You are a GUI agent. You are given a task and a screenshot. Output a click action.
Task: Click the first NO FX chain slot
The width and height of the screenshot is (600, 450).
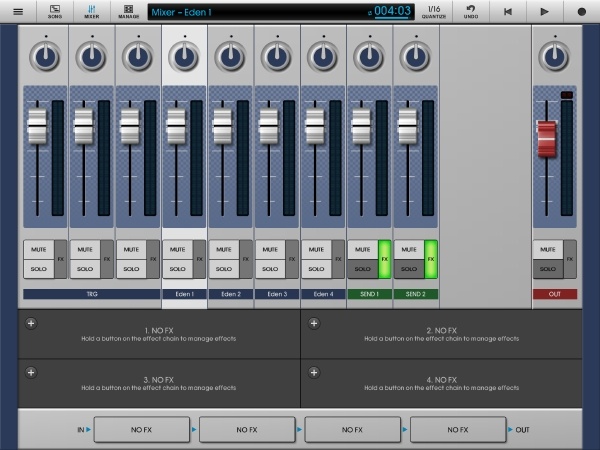(140, 429)
